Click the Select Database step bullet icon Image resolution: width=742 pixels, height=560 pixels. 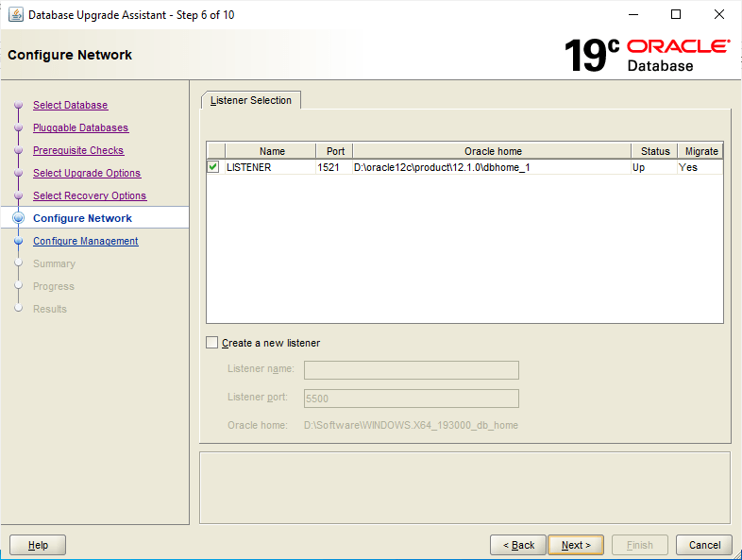[19, 105]
